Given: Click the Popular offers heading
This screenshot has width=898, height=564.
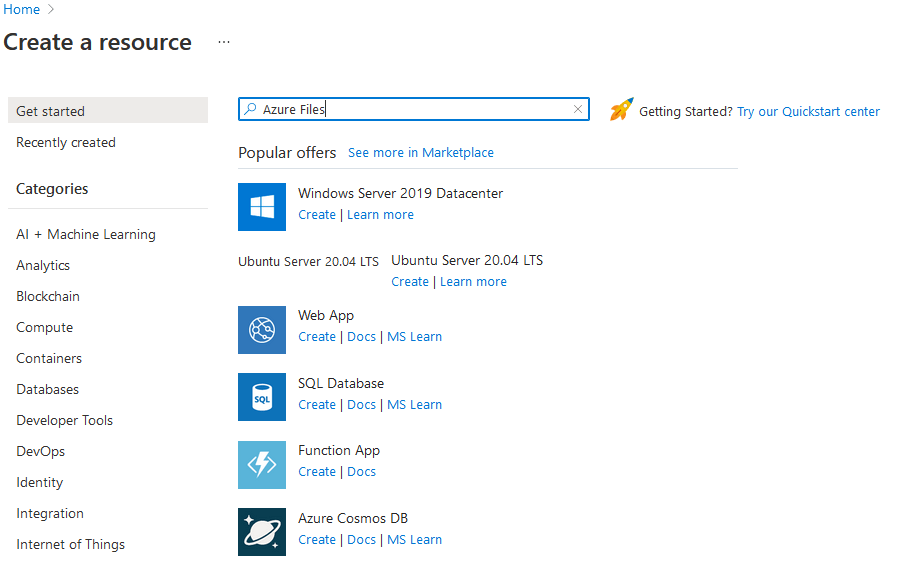Looking at the screenshot, I should point(287,153).
